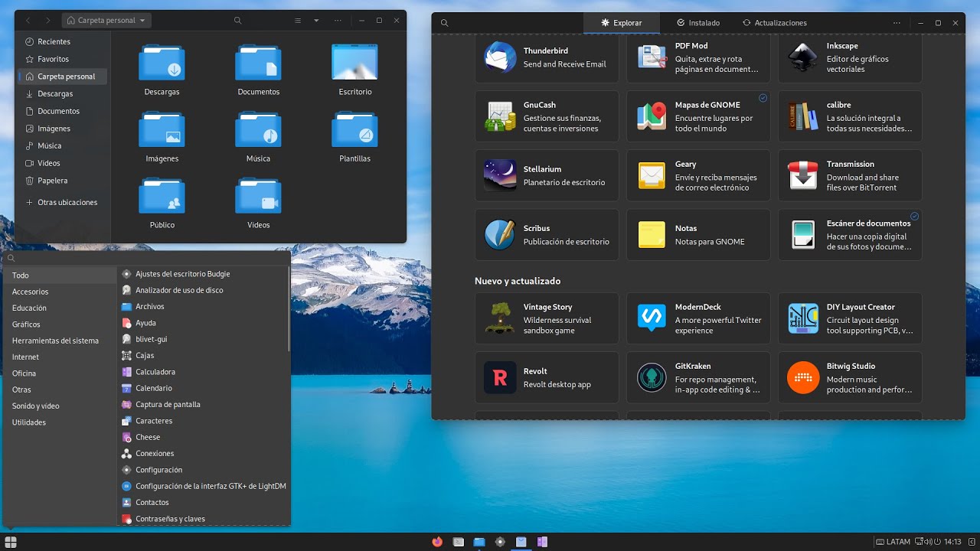Switch to the Actualizaciones tab
980x551 pixels.
tap(774, 23)
